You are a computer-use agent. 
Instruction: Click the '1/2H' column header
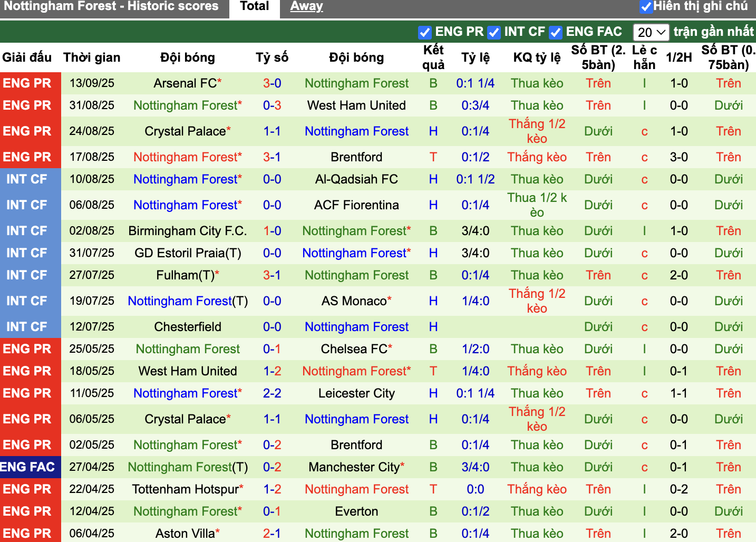pyautogui.click(x=679, y=57)
